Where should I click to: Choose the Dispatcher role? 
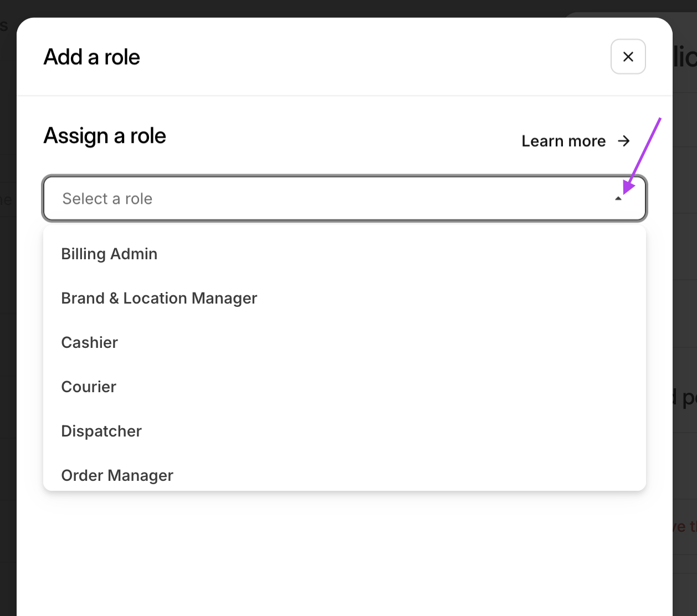101,431
